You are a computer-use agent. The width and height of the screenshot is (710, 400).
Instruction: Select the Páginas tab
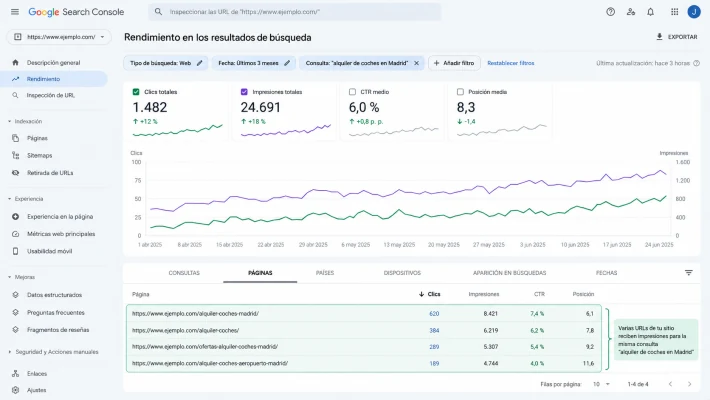coord(260,273)
